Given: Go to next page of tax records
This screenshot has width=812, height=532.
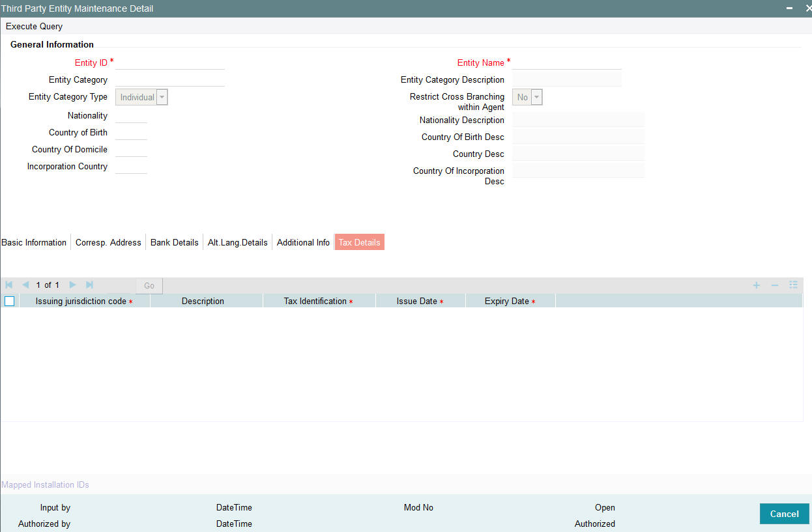Looking at the screenshot, I should (73, 285).
